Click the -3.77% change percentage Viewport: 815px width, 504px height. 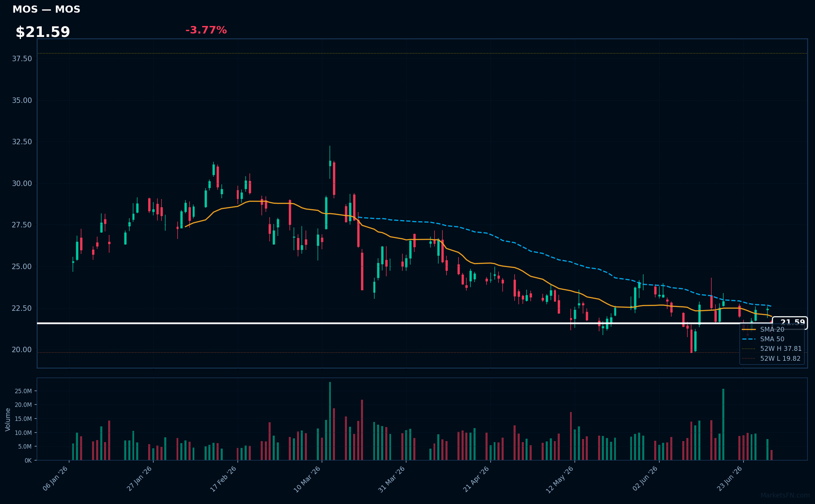[x=206, y=30]
